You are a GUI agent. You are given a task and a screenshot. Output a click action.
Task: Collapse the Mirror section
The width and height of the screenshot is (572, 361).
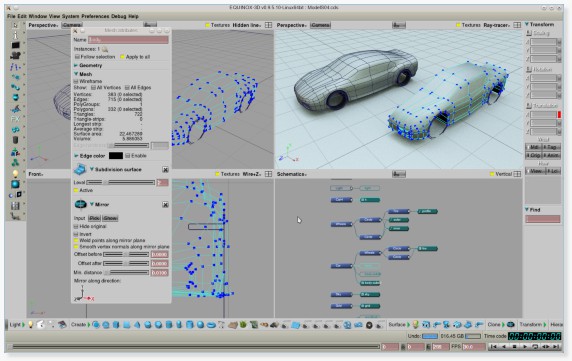click(x=92, y=205)
